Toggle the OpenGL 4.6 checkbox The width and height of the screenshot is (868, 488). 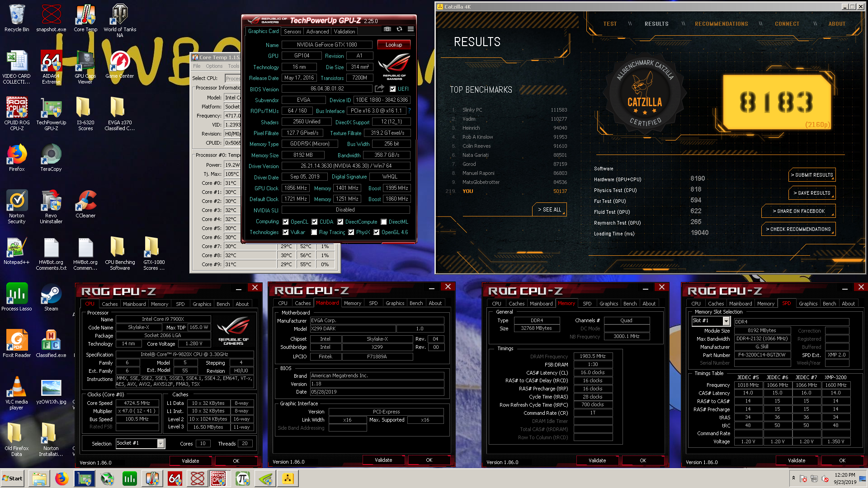(x=377, y=232)
